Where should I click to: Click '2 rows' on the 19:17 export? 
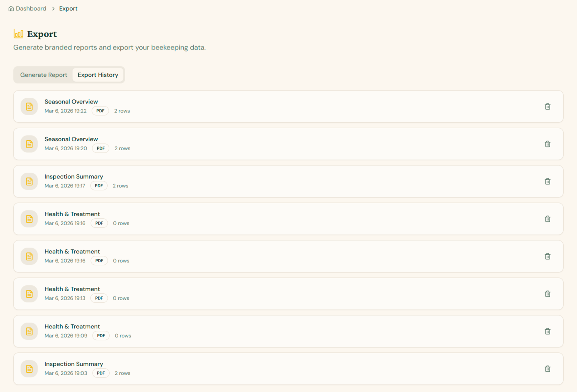tap(120, 186)
